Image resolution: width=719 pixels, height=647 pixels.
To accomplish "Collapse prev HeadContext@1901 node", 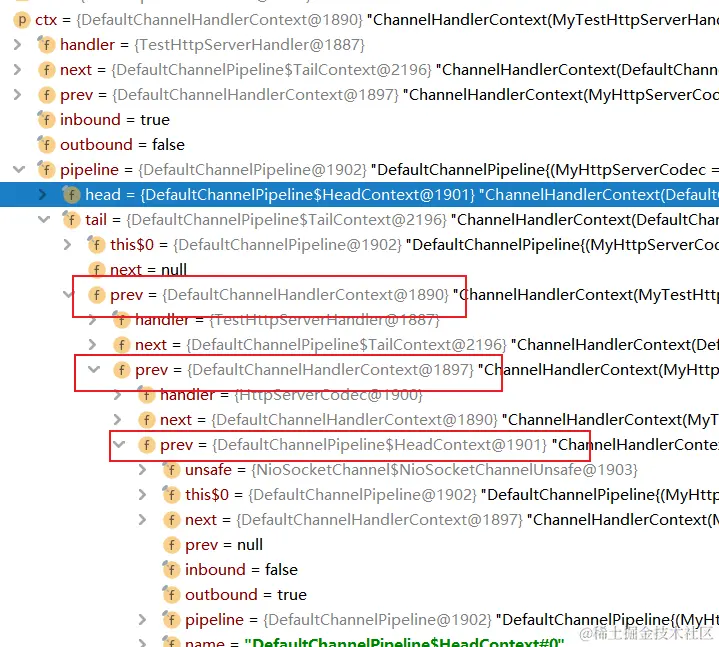I will (x=119, y=445).
